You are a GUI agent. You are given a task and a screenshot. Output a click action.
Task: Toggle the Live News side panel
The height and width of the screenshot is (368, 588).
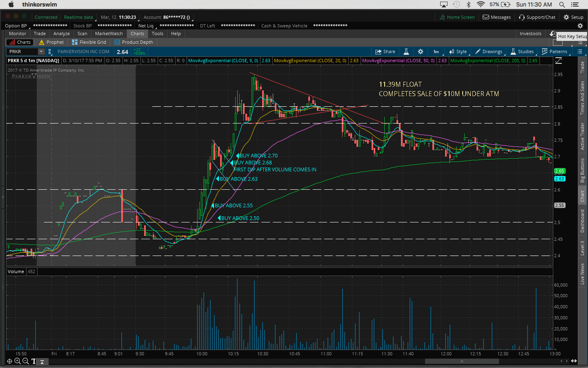582,274
